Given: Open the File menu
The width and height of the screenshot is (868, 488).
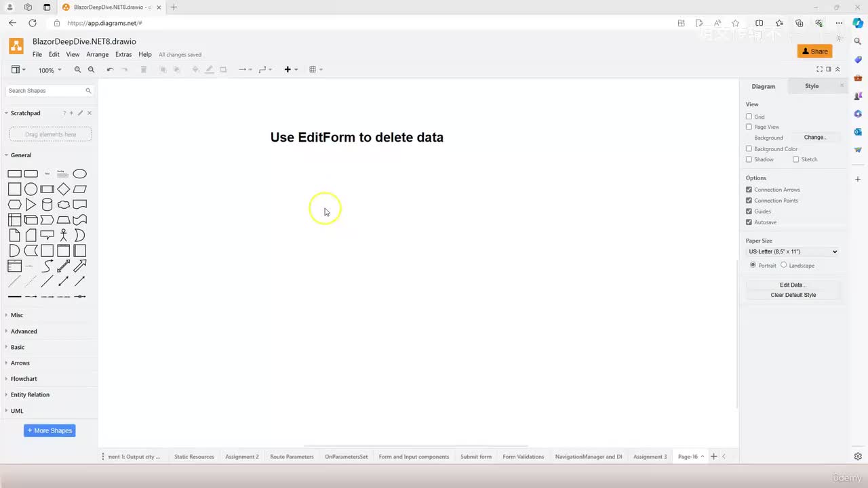Looking at the screenshot, I should click(37, 54).
